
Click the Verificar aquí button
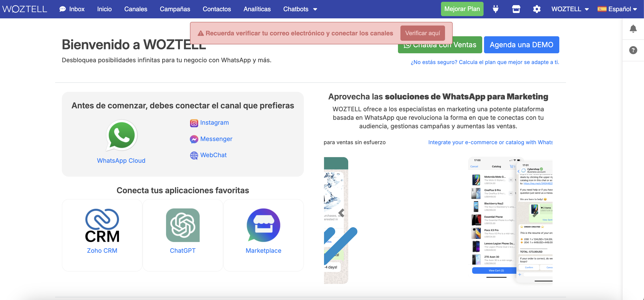click(423, 33)
